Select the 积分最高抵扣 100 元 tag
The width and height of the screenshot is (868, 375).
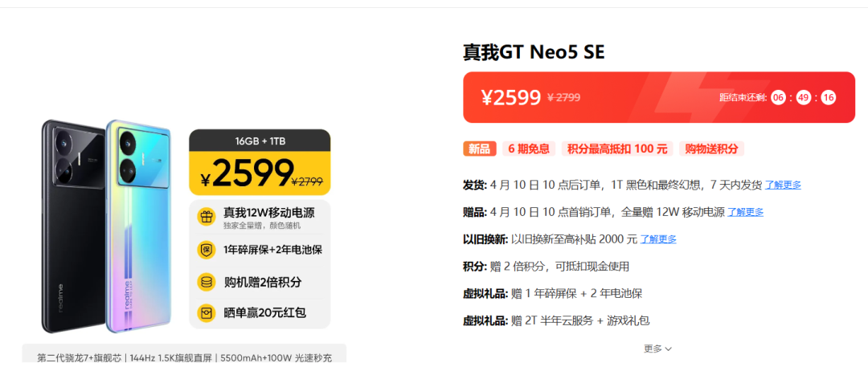(617, 149)
